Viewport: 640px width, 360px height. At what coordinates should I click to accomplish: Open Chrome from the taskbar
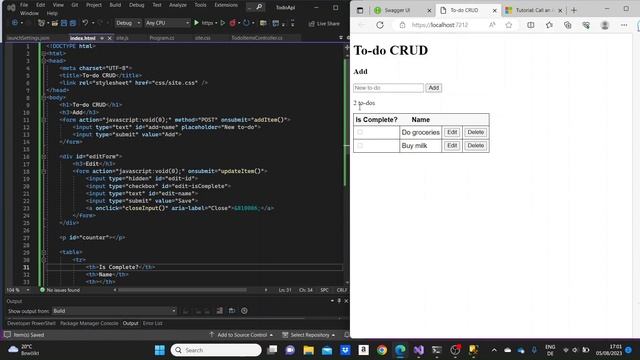pos(382,350)
